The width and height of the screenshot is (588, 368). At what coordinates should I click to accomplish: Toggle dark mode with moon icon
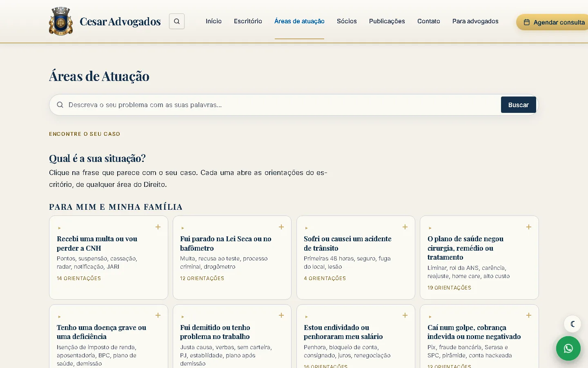point(572,324)
